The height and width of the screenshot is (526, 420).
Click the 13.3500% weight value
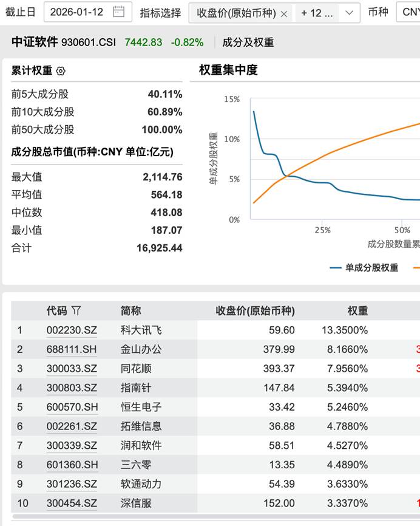[345, 330]
